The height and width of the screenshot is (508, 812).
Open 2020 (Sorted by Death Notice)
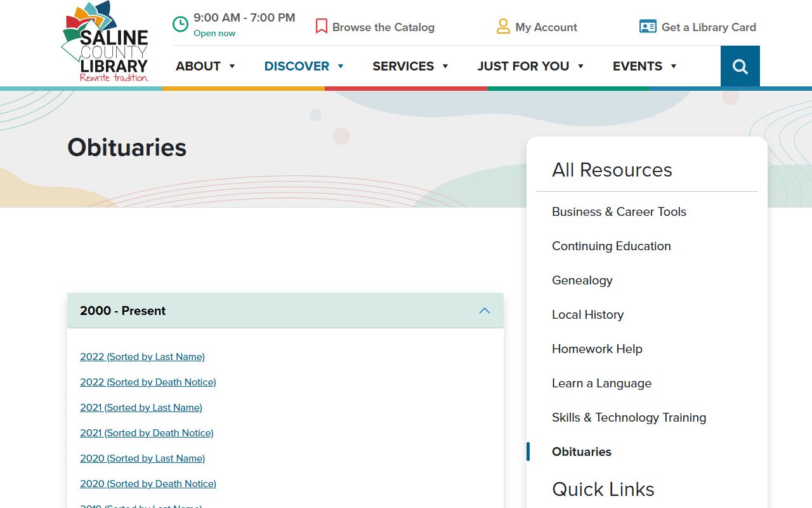click(x=148, y=484)
